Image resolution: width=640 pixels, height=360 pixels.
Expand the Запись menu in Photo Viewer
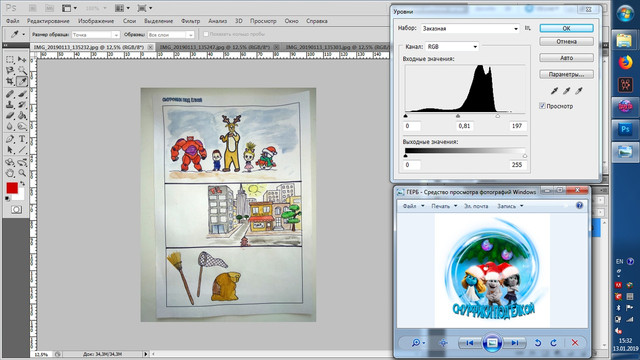tap(510, 206)
